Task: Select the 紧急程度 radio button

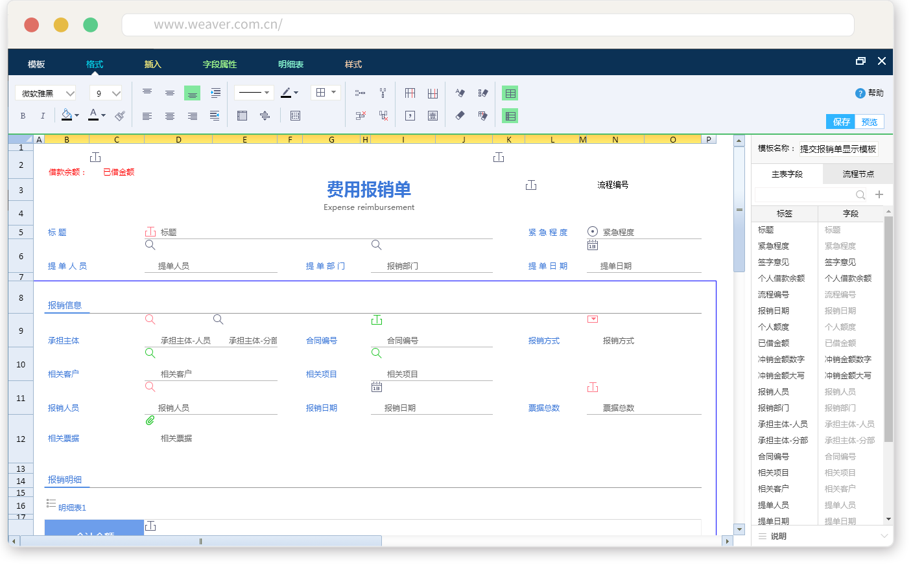Action: [592, 231]
